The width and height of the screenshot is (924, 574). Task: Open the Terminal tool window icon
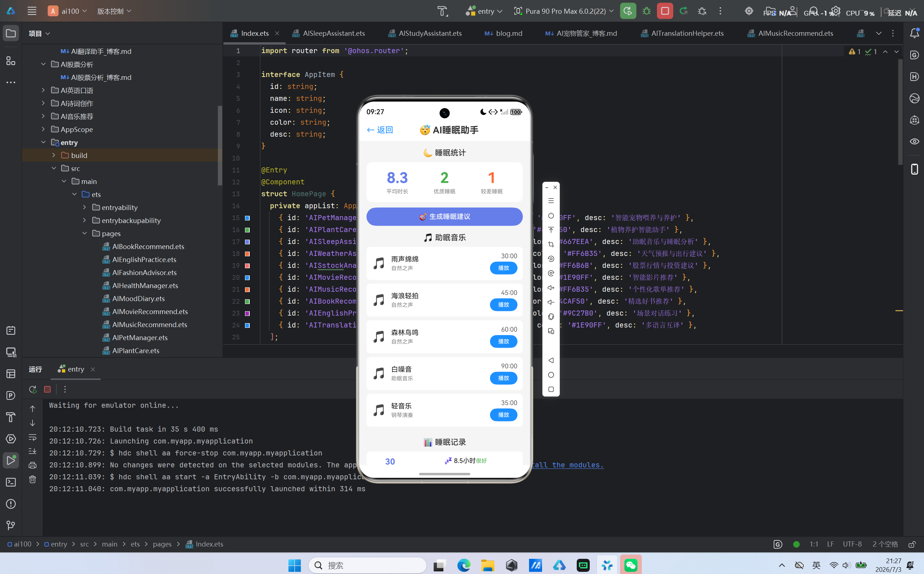[x=10, y=482]
